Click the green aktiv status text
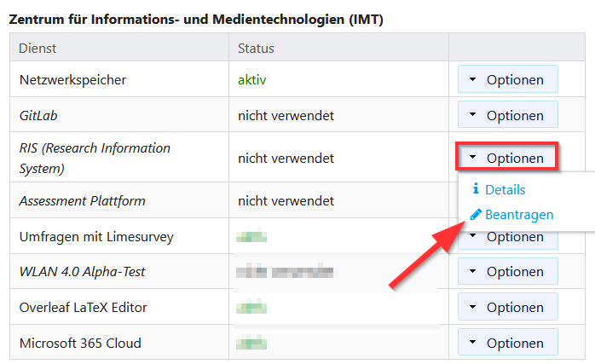The width and height of the screenshot is (595, 364). pyautogui.click(x=253, y=80)
